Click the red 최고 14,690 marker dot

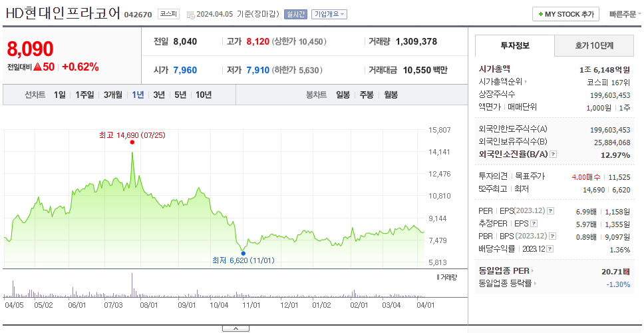coord(132,143)
